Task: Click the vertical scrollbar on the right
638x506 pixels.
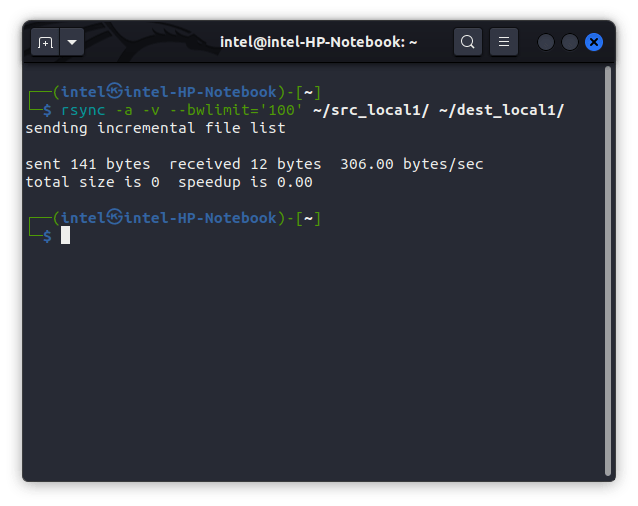Action: 607,270
